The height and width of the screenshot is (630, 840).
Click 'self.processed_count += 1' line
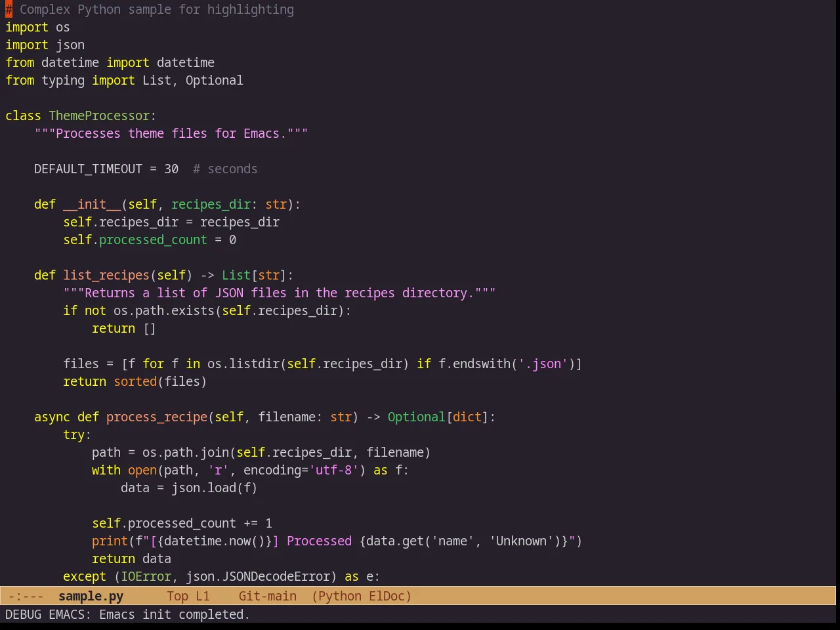point(182,523)
